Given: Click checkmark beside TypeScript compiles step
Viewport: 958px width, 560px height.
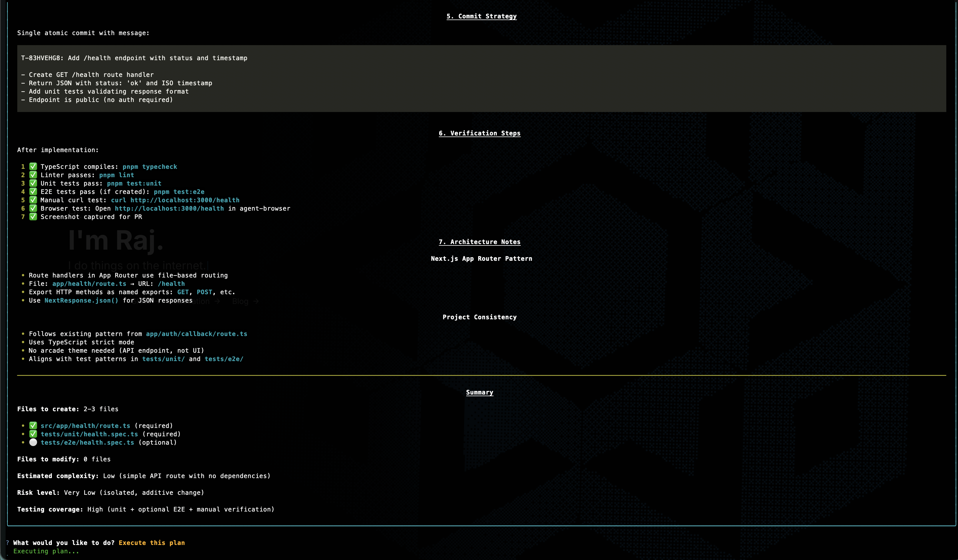Looking at the screenshot, I should tap(33, 166).
